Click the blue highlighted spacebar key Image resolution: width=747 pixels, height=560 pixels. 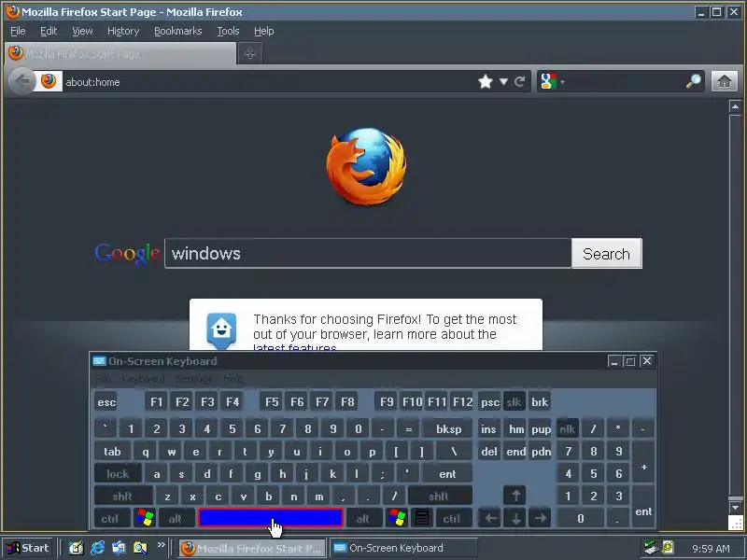270,518
